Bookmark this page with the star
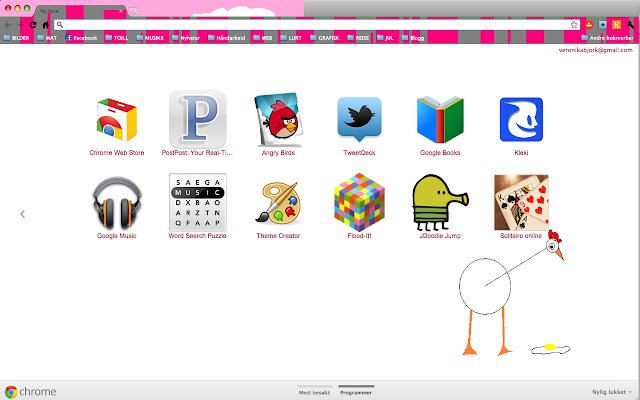The image size is (640, 400). [574, 25]
